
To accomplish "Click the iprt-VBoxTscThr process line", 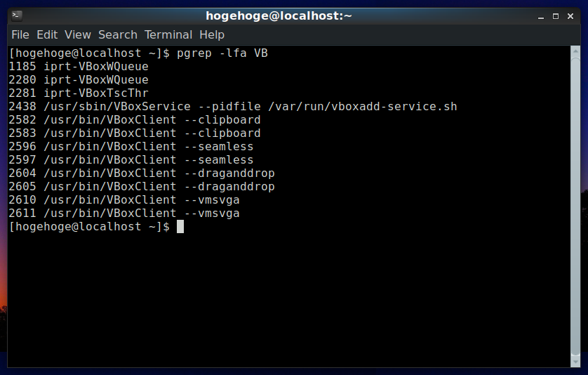I will tap(79, 93).
